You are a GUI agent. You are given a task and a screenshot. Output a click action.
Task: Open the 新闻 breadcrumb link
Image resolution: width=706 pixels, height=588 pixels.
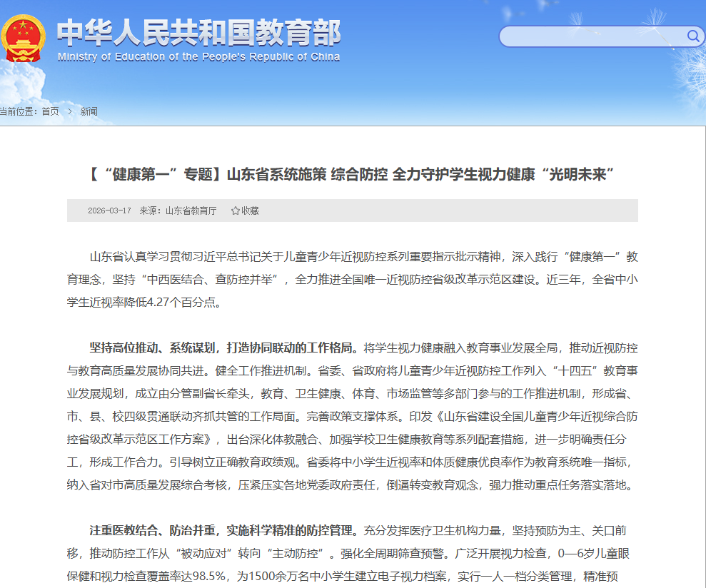[89, 111]
